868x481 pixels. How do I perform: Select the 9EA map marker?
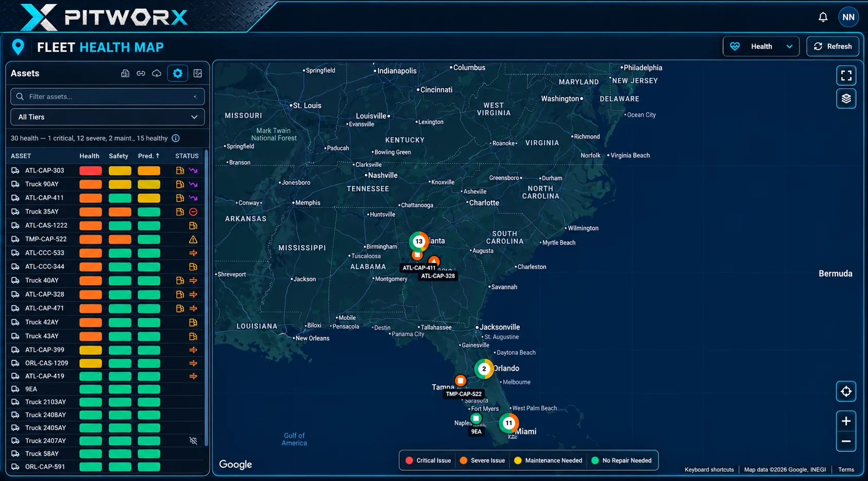click(x=476, y=418)
